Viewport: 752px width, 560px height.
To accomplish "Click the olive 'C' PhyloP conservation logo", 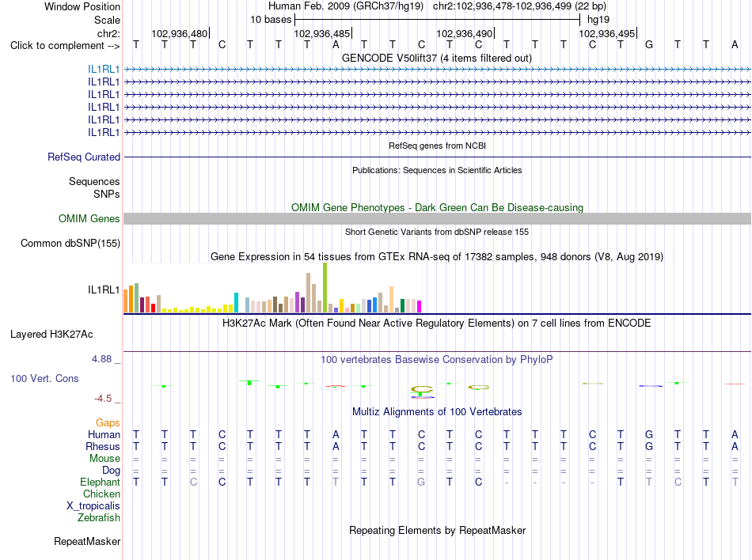I will [x=422, y=389].
